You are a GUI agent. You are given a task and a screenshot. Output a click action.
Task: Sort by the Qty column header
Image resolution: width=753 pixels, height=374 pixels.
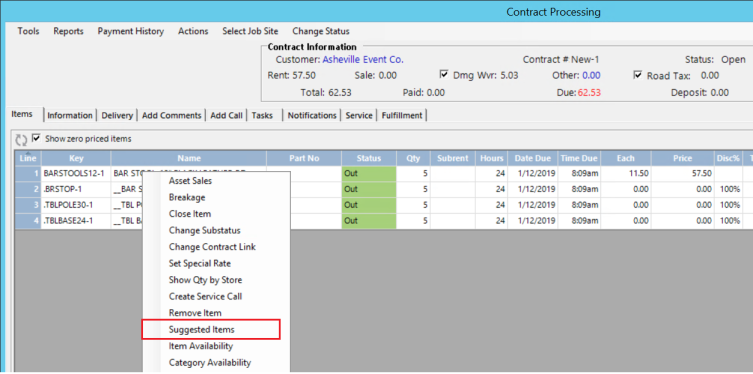point(413,158)
